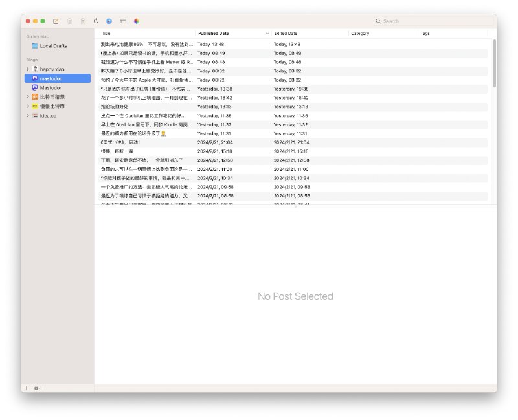Click the window-shaped toolbar icon
The width and height of the screenshot is (518, 420).
tap(122, 21)
